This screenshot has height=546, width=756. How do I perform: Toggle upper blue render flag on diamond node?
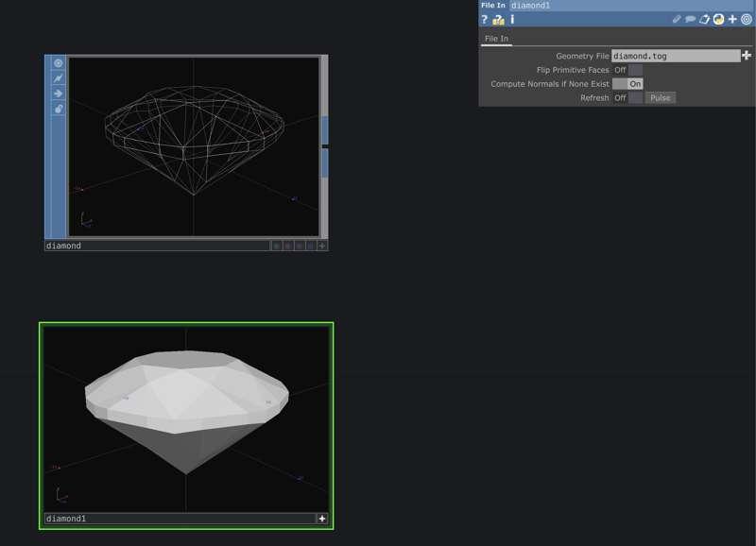(x=325, y=129)
